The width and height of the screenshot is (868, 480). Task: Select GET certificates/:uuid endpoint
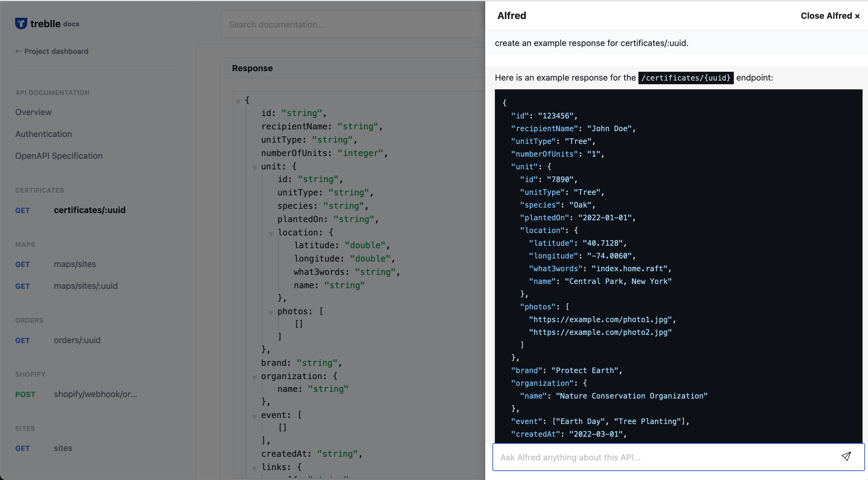click(70, 210)
